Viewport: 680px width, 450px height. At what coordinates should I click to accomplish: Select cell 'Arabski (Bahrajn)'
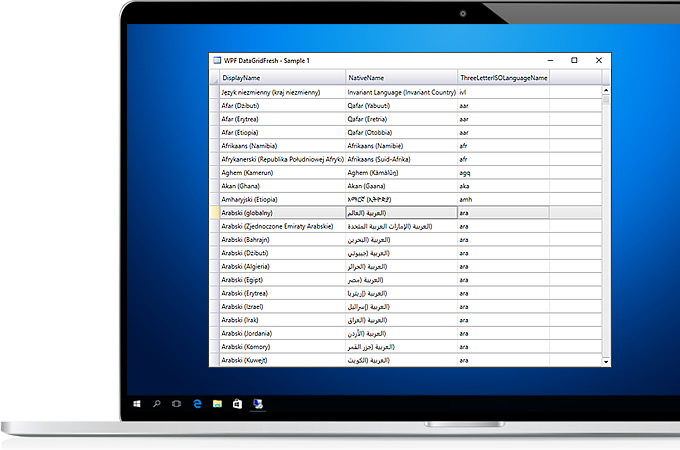click(x=282, y=239)
